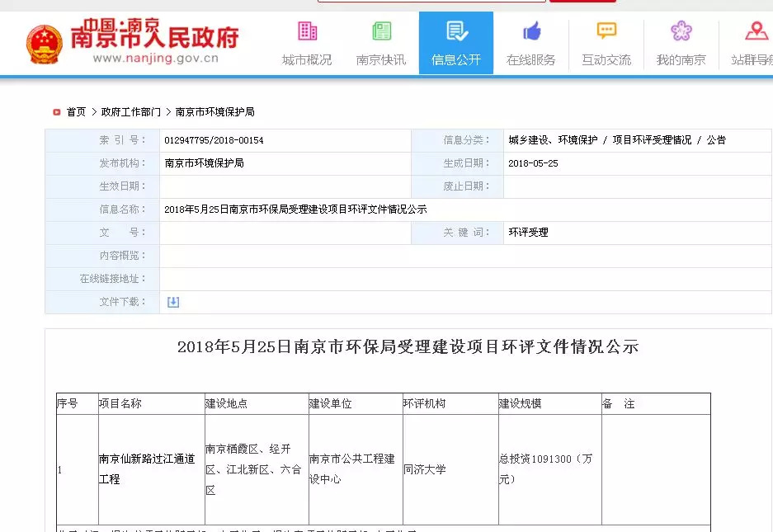Open the 我的南京 menu label
The height and width of the screenshot is (532, 773).
681,60
